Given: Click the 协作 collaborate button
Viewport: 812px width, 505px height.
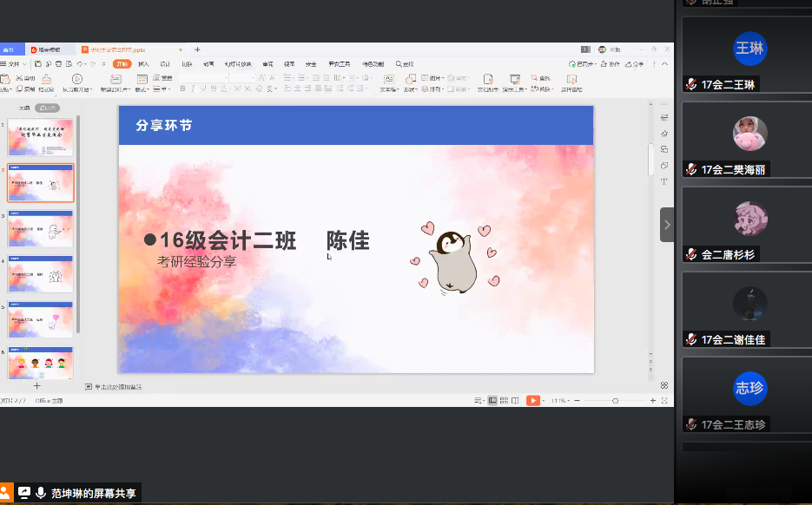Looking at the screenshot, I should click(612, 63).
